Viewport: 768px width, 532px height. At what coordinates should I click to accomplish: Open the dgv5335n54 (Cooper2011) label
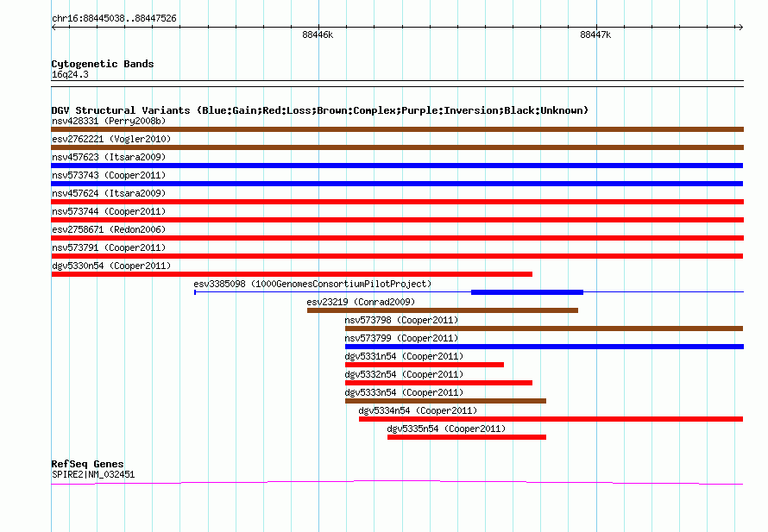[x=446, y=429]
